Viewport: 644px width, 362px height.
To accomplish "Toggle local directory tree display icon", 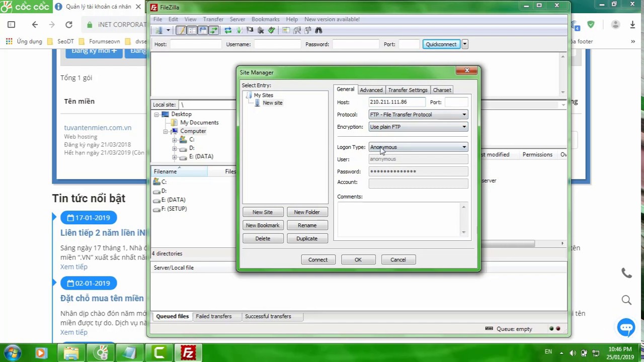I will [x=192, y=31].
